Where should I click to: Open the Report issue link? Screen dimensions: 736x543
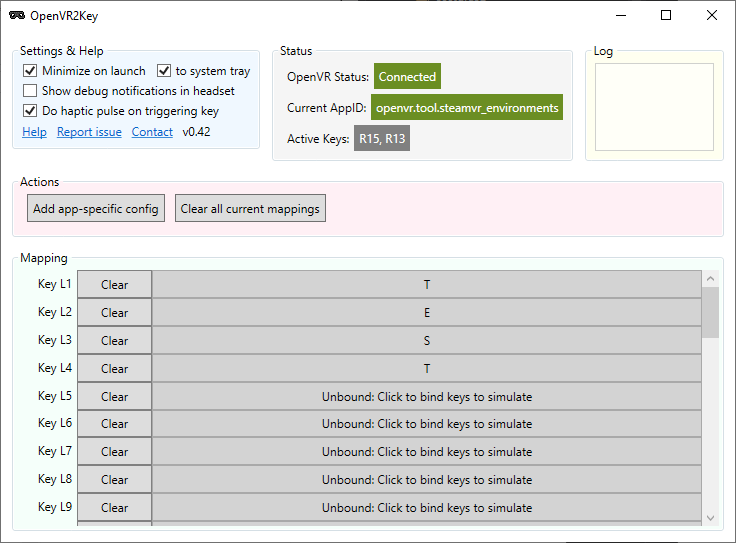point(89,132)
